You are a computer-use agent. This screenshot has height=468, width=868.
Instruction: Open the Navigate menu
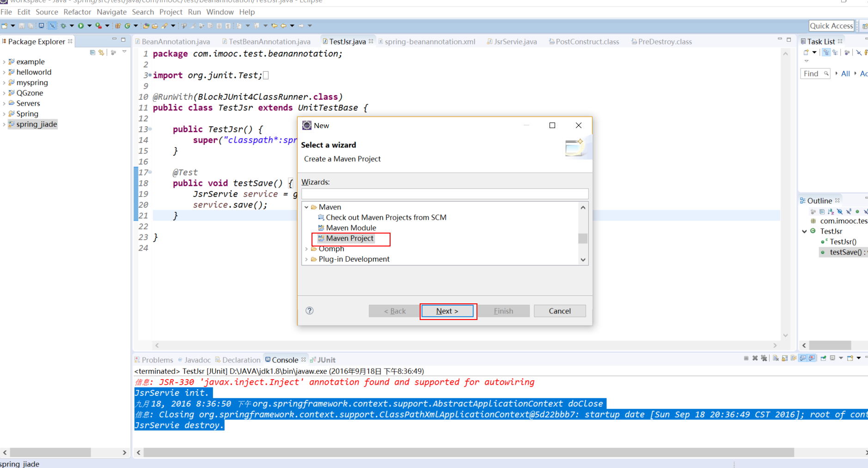pos(111,12)
